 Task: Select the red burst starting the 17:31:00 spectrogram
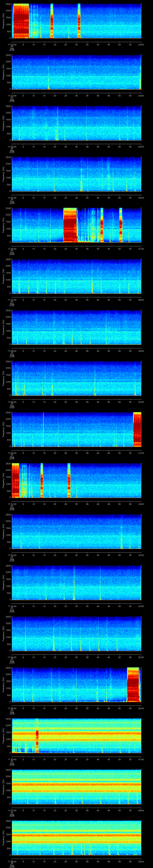(16, 481)
